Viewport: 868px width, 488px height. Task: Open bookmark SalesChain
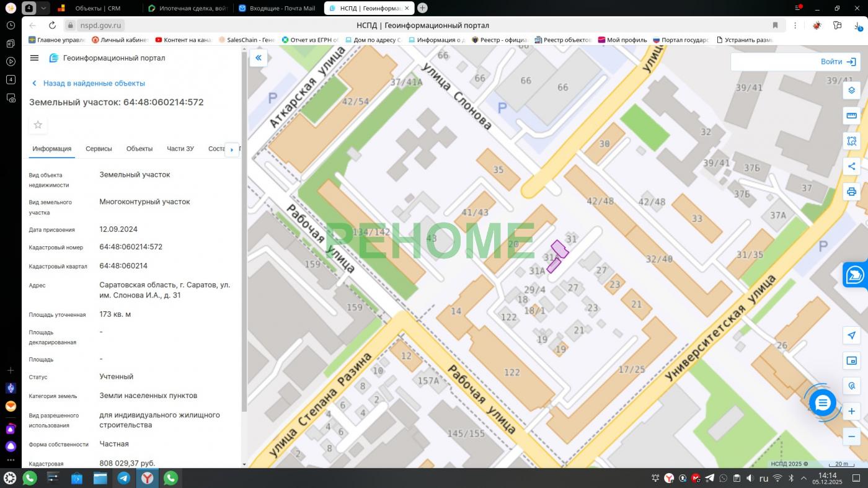pyautogui.click(x=246, y=40)
